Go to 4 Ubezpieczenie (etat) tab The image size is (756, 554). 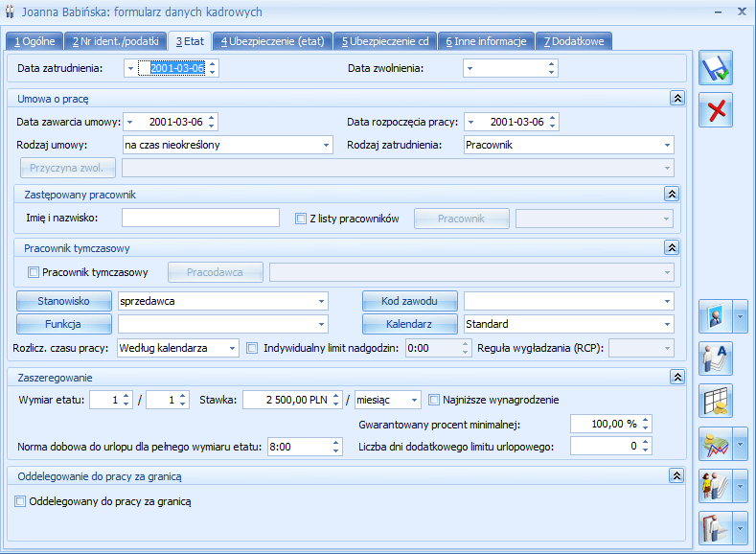[272, 41]
